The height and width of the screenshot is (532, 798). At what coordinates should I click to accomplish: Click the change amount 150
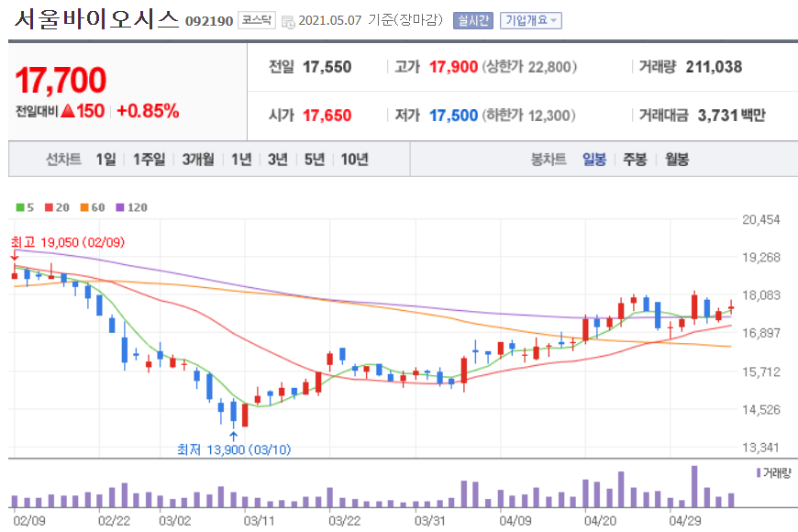pos(90,110)
